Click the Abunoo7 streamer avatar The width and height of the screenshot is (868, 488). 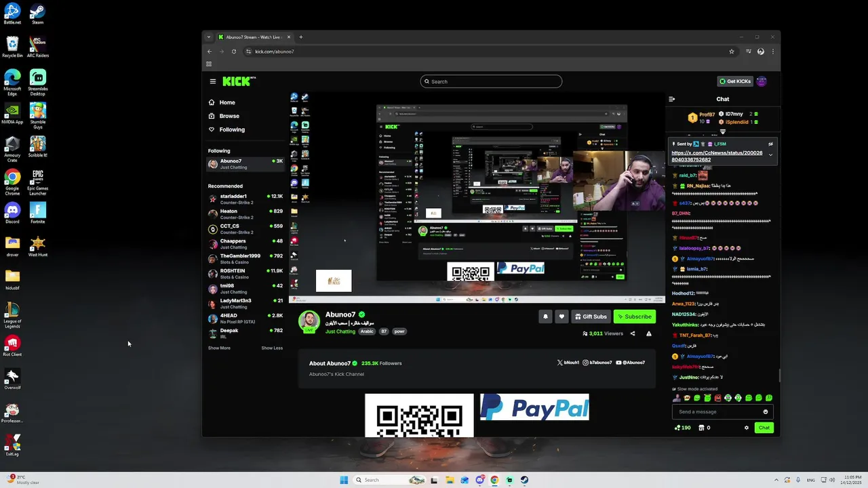point(309,321)
